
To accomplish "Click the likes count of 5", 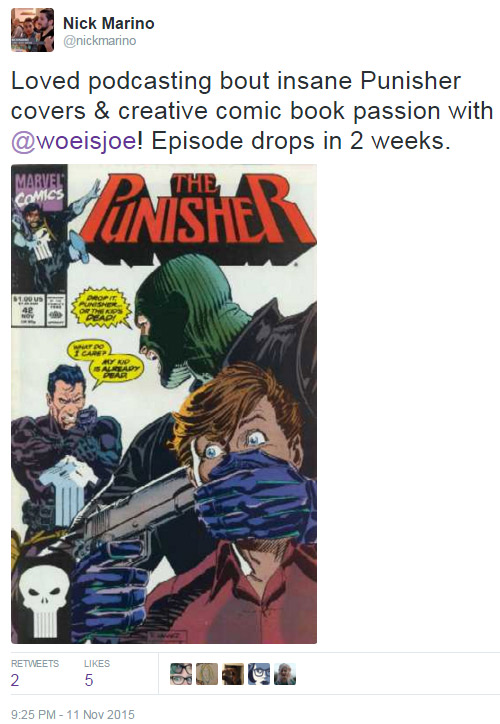I will (x=89, y=680).
